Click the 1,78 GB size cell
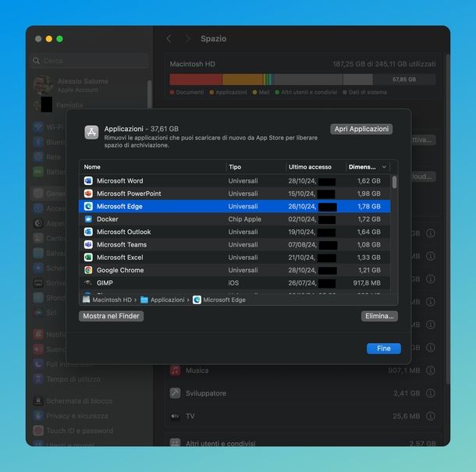The image size is (476, 472). pos(369,207)
